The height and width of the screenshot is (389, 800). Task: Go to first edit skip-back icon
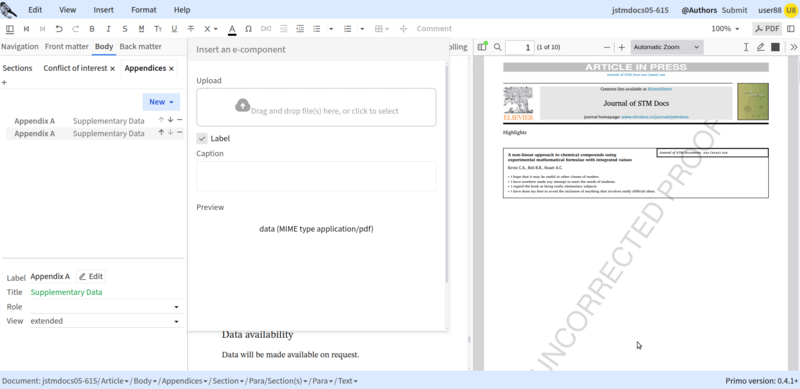(26, 29)
